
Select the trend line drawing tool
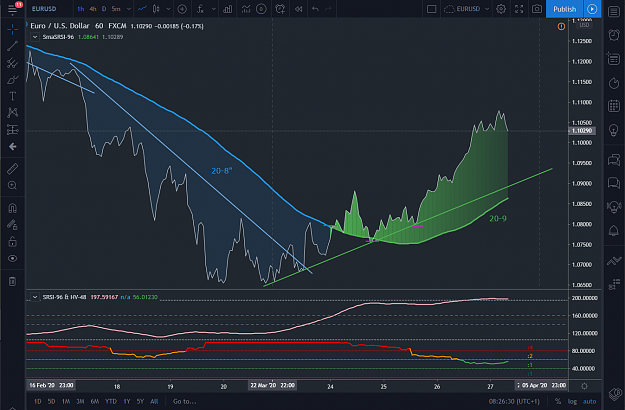pos(12,46)
